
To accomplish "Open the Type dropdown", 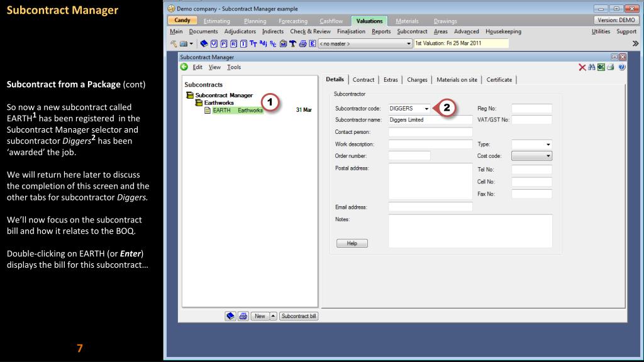I will 547,144.
